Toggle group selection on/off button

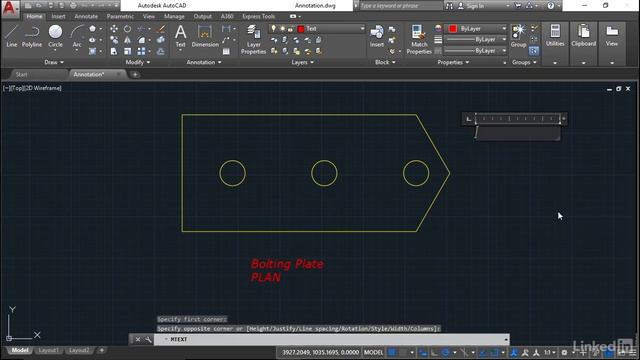coord(533,51)
